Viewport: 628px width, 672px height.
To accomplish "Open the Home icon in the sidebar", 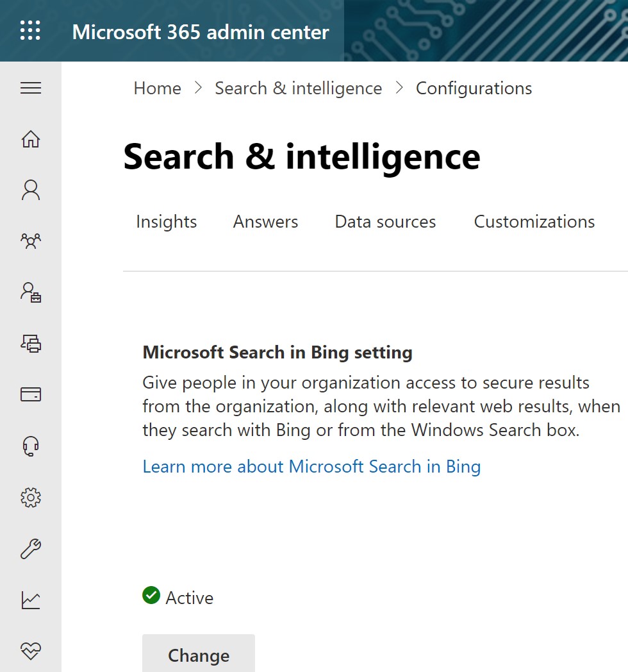I will pos(30,139).
